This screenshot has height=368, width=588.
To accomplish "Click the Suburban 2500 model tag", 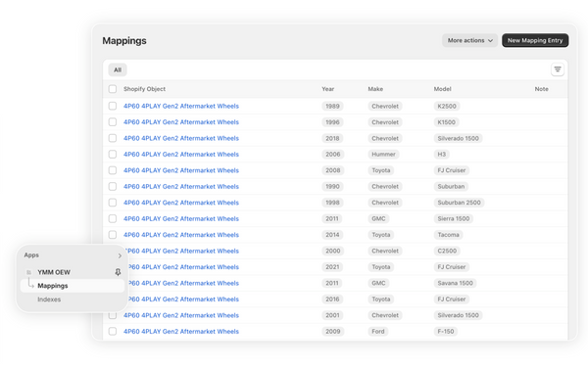I will (x=459, y=203).
